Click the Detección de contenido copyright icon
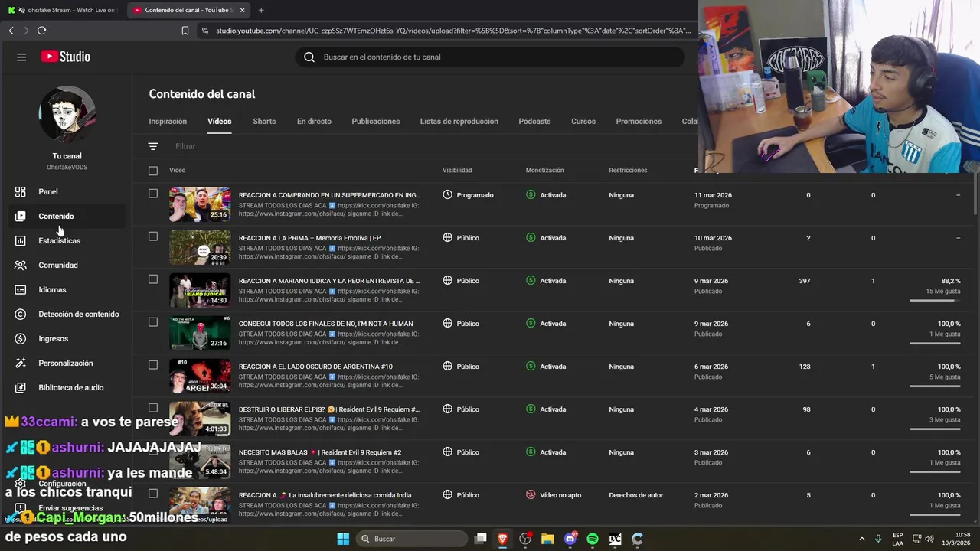Image resolution: width=980 pixels, height=551 pixels. coord(21,314)
